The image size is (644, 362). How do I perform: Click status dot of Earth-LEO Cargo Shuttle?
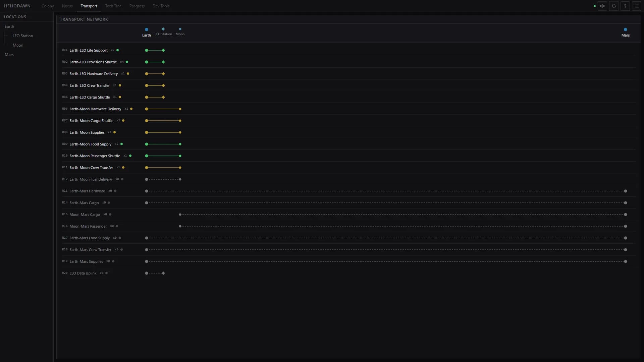(120, 97)
